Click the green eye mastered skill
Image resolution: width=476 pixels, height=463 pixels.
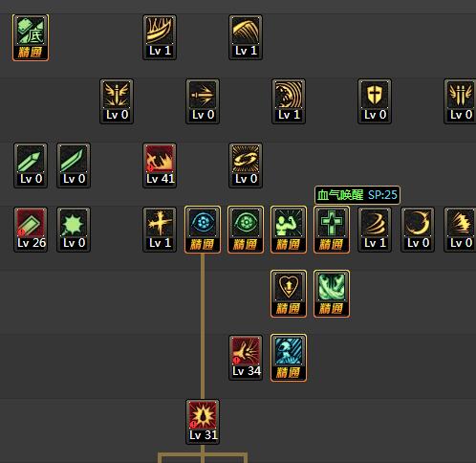[246, 230]
